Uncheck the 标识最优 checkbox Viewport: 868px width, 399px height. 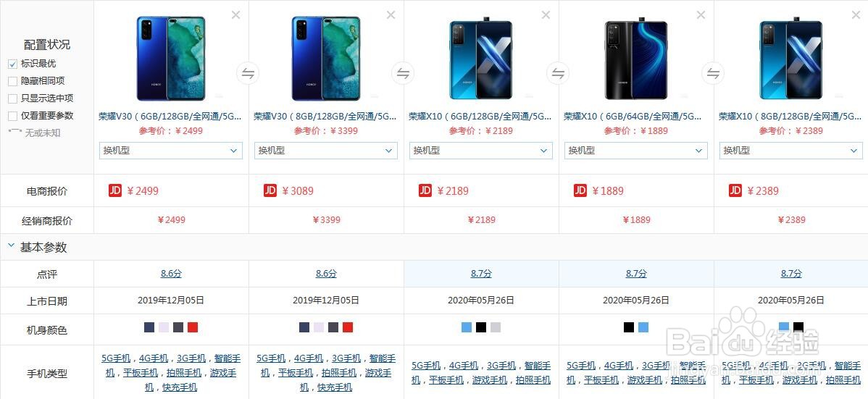[x=13, y=64]
